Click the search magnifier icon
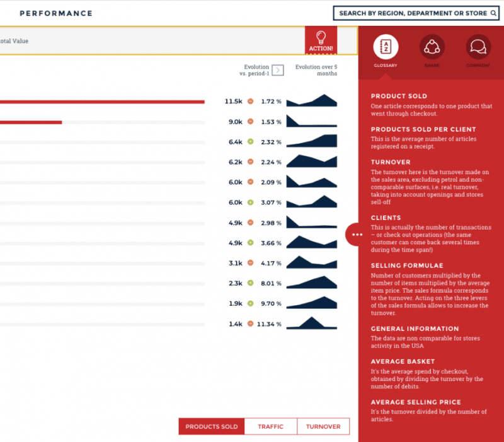This screenshot has width=504, height=442. [x=493, y=13]
